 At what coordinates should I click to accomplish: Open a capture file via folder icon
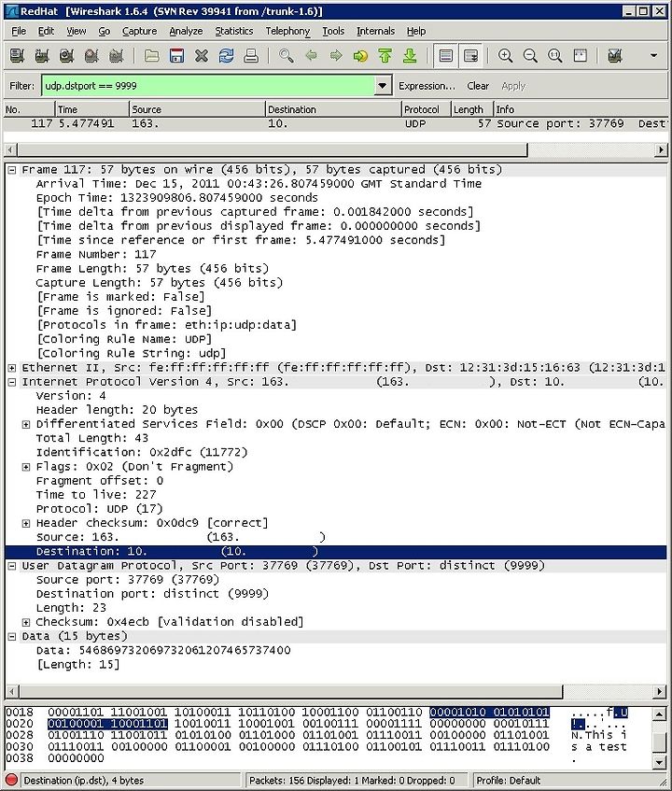(x=152, y=55)
